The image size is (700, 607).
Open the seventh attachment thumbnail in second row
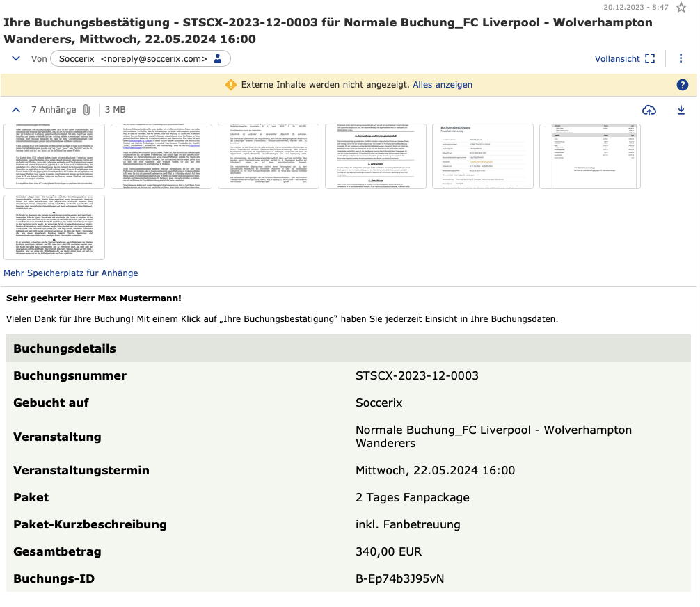tap(54, 227)
